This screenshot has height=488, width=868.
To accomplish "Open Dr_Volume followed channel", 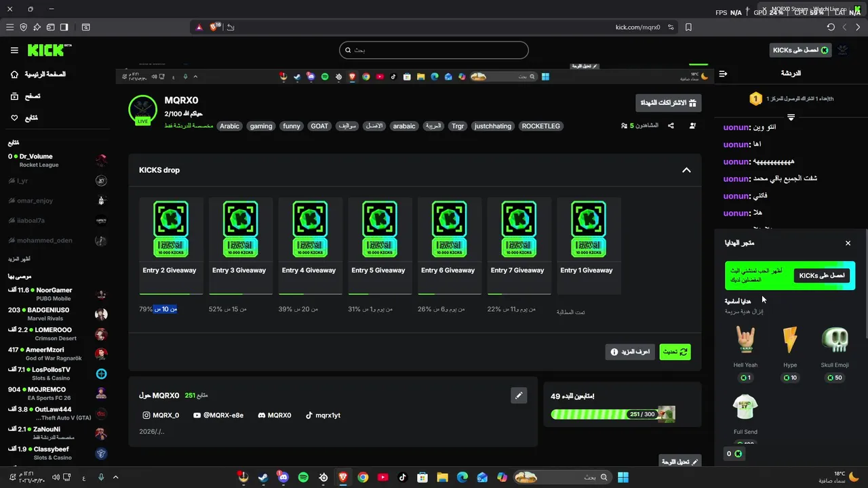I will coord(58,160).
